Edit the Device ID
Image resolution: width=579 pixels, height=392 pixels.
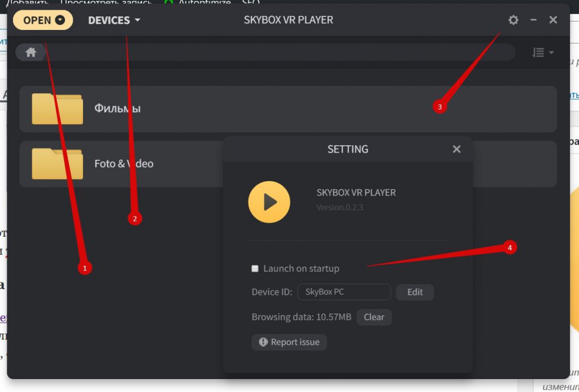414,292
